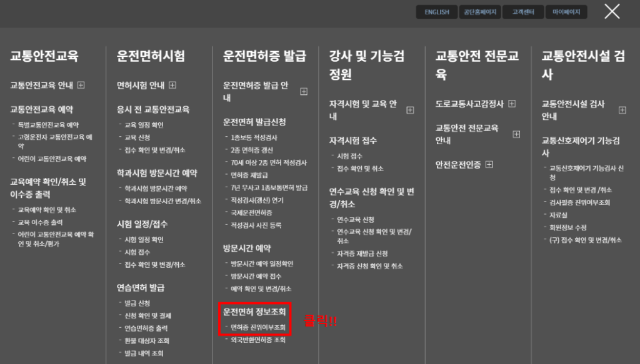Close the full menu with the X icon

(x=612, y=11)
